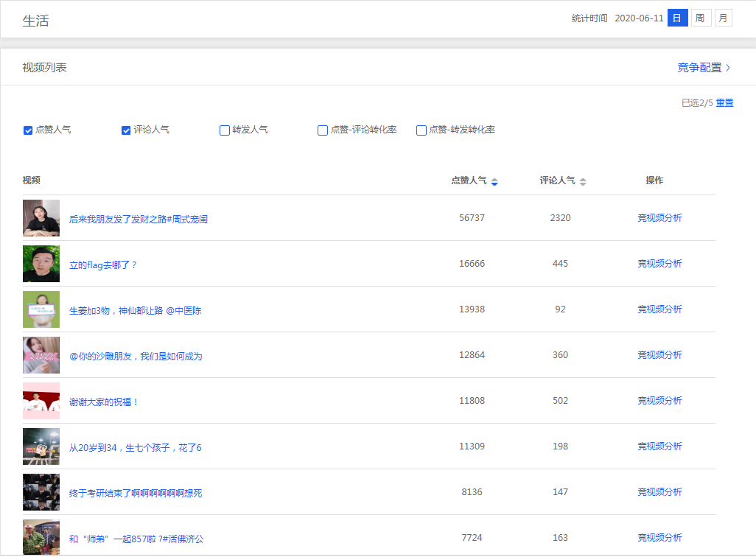The width and height of the screenshot is (756, 557).
Task: Enable the 点赞-评论转化率 checkbox
Action: click(x=323, y=130)
